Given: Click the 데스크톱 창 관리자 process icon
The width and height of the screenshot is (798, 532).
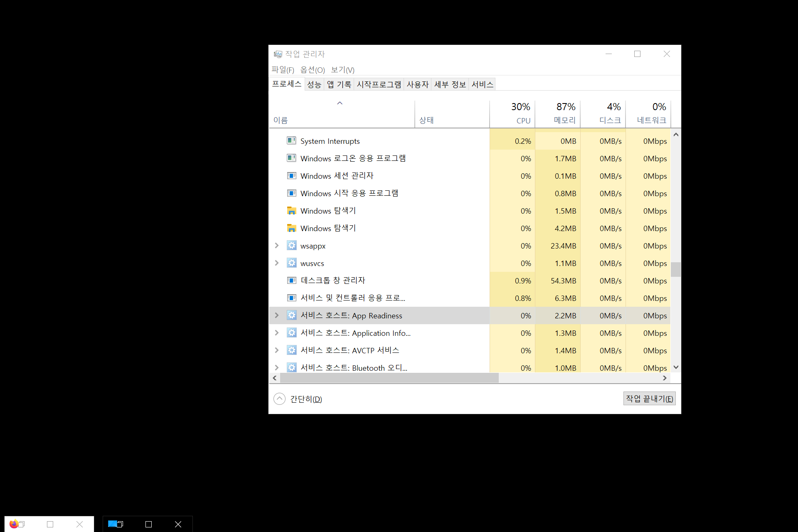Looking at the screenshot, I should pyautogui.click(x=291, y=281).
